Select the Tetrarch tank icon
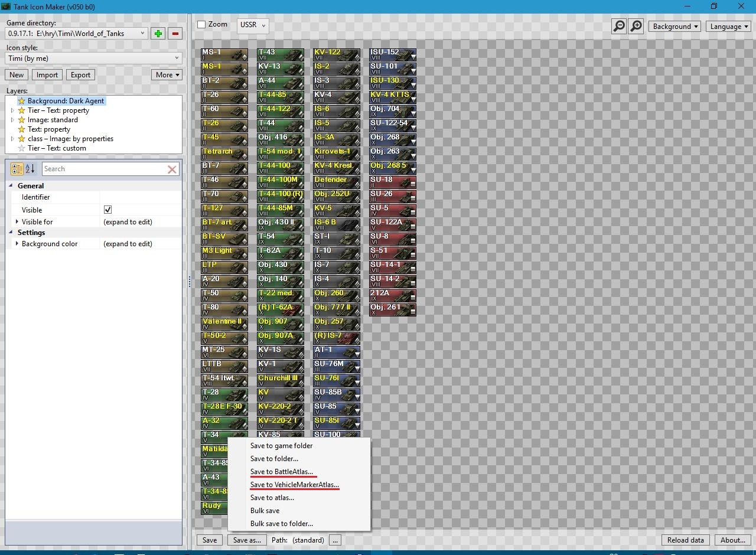Screen dimensions: 756x555 click(x=224, y=154)
